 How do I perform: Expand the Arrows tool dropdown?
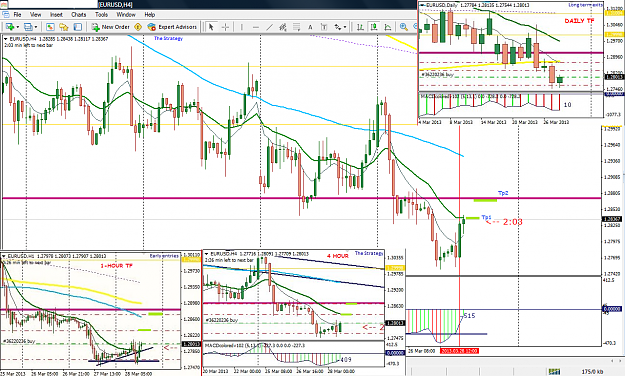345,27
